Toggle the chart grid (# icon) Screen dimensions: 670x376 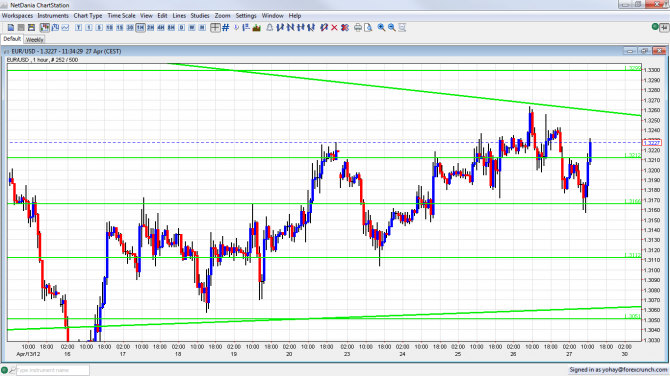[x=226, y=28]
